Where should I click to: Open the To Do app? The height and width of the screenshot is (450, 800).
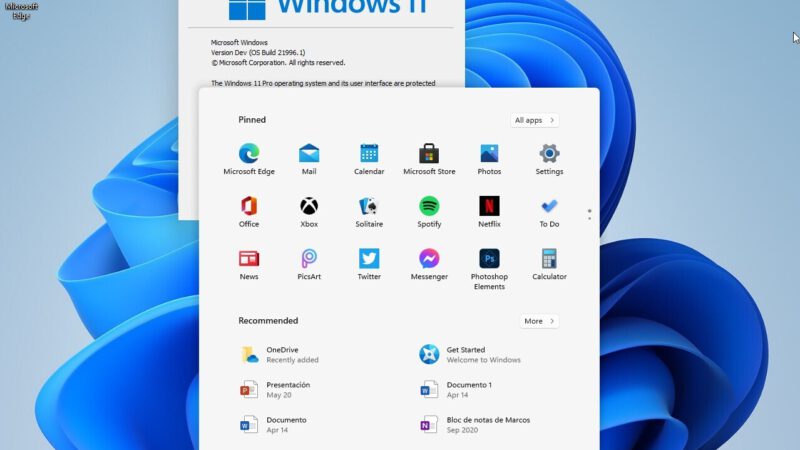coord(549,212)
